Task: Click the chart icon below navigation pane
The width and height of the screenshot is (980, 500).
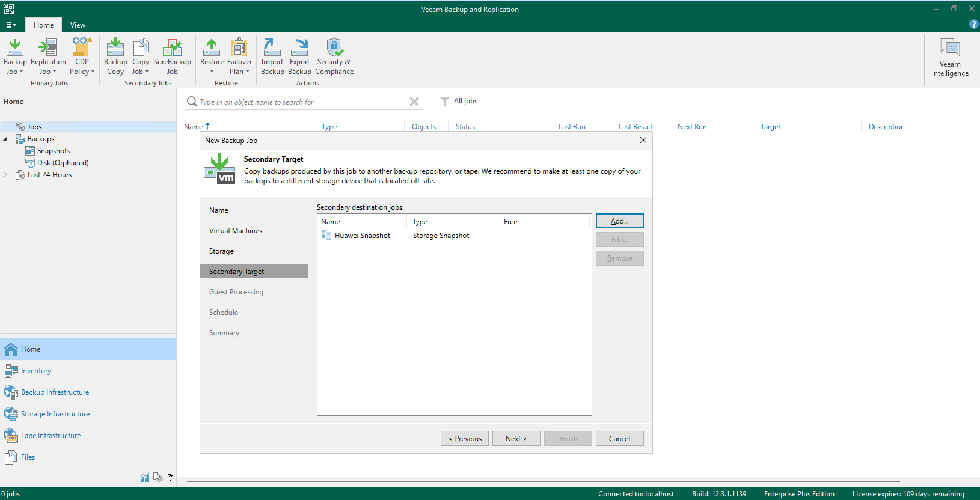Action: 145,477
